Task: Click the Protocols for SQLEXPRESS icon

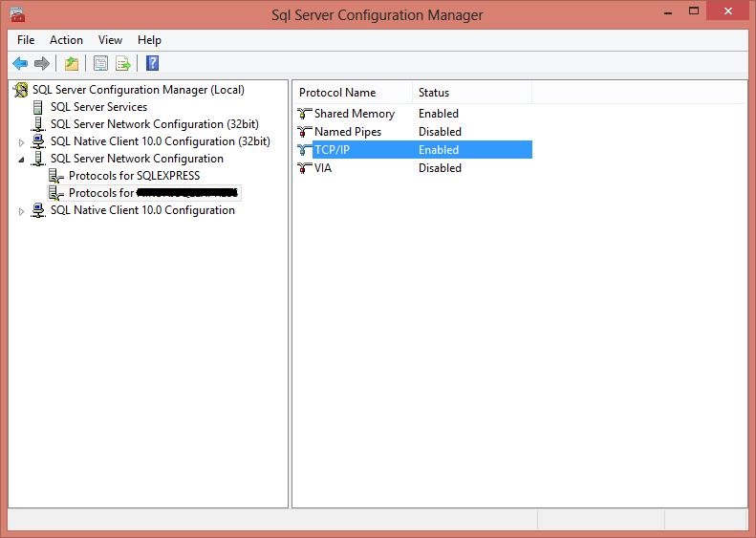Action: point(56,176)
